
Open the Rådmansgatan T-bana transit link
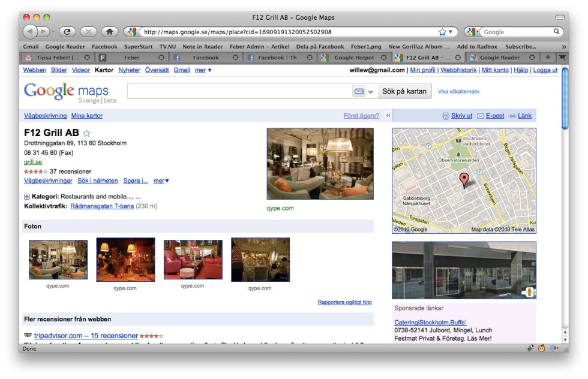pos(102,206)
